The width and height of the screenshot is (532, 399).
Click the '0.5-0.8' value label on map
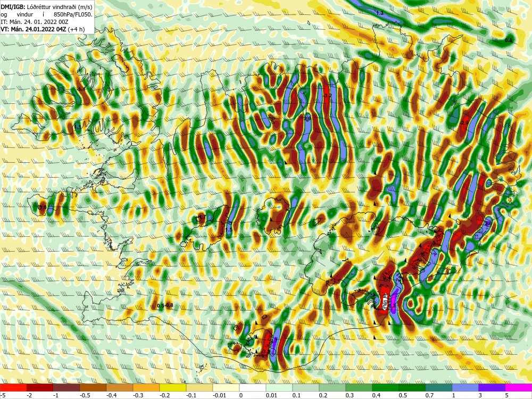pos(165,305)
